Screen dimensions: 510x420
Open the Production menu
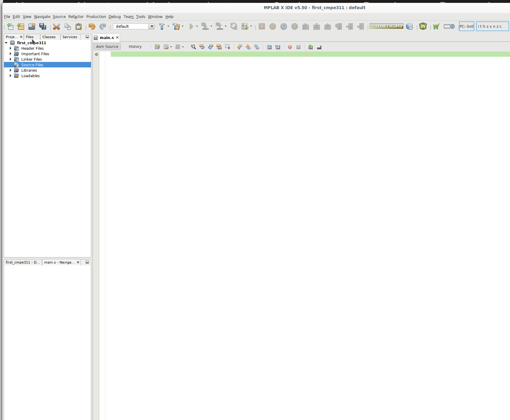96,17
